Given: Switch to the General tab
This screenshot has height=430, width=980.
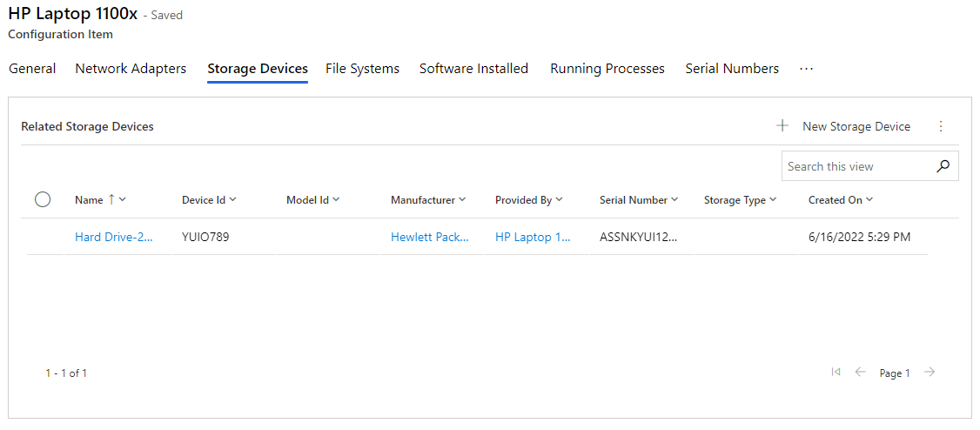Looking at the screenshot, I should point(32,69).
